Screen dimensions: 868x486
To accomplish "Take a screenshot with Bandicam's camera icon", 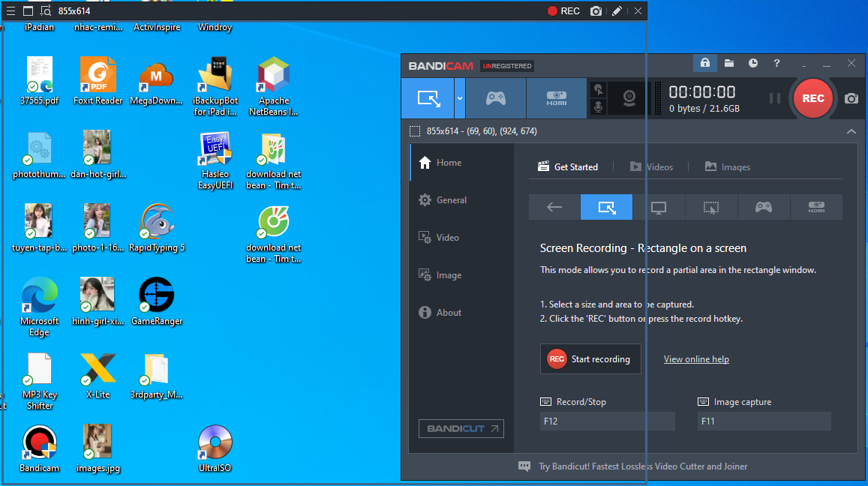I will [851, 98].
